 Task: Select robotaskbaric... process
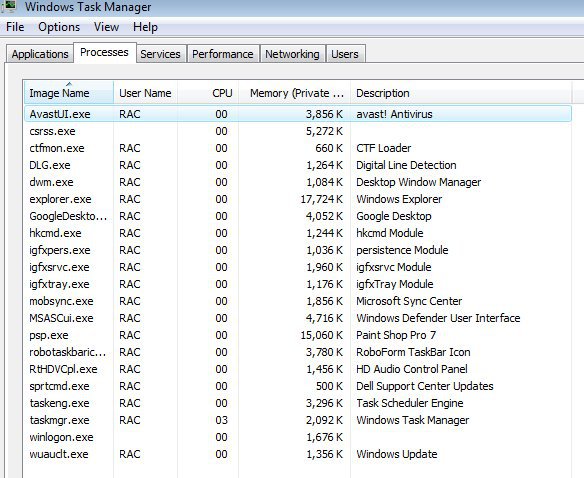click(298, 352)
